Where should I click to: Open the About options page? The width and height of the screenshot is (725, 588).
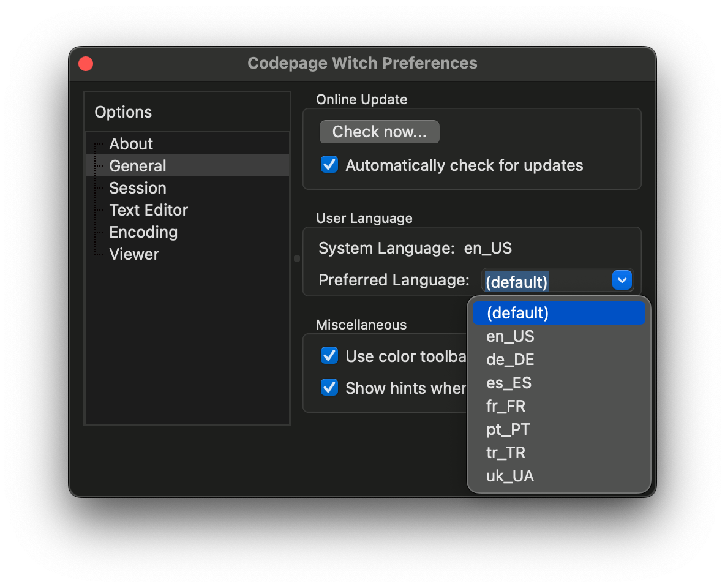pyautogui.click(x=131, y=144)
